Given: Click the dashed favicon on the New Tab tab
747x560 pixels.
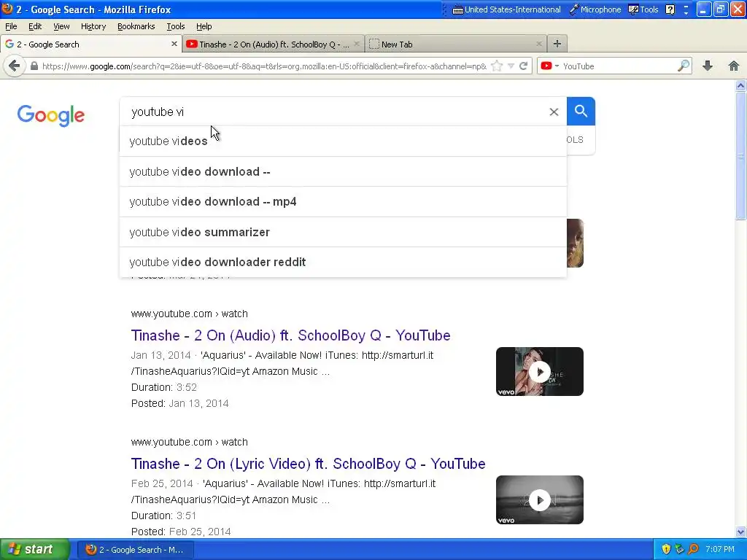Looking at the screenshot, I should (x=374, y=44).
